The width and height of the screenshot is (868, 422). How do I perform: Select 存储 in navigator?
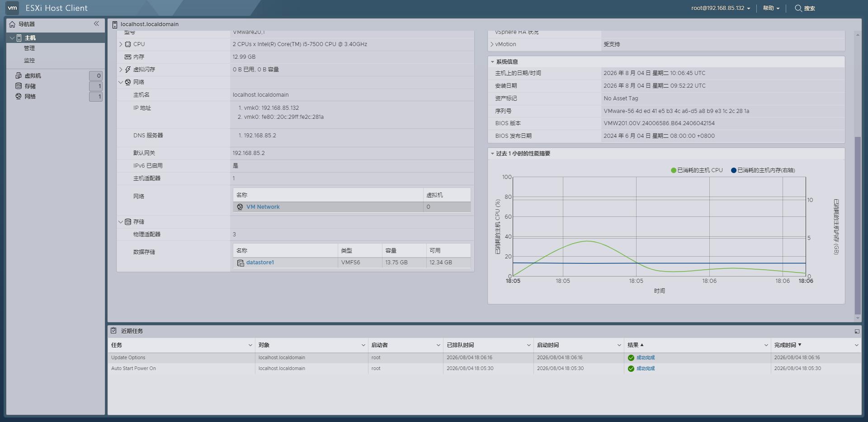(30, 86)
